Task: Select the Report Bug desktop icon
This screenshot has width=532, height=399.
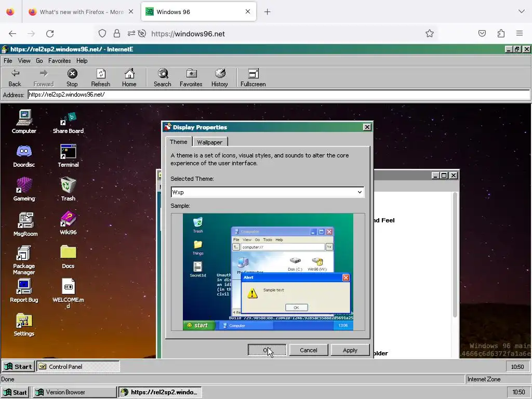Action: (x=24, y=291)
